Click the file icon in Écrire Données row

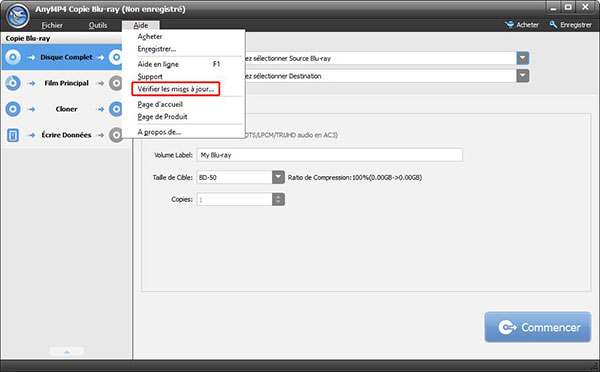13,135
